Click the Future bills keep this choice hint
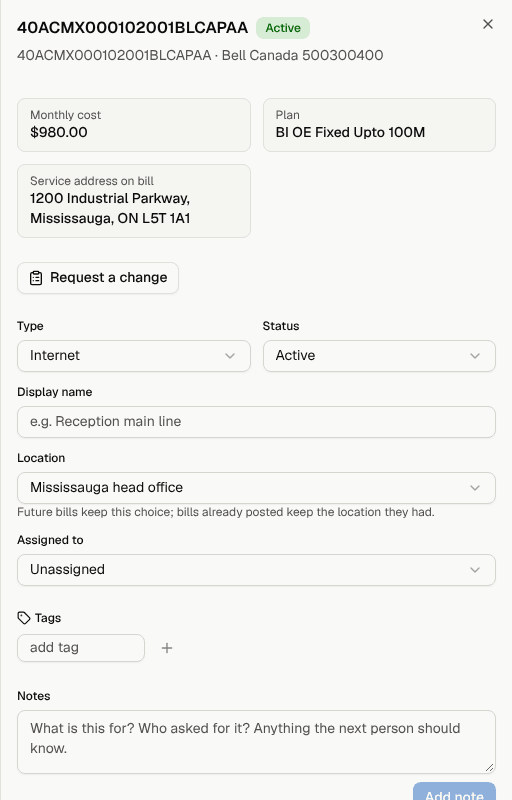Screen dimensions: 512x800 pos(226,512)
